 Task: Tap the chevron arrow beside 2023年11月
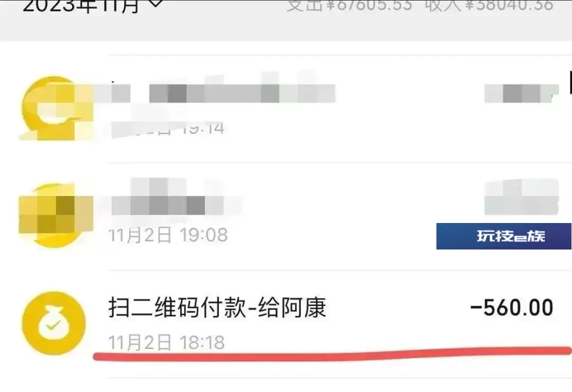155,4
